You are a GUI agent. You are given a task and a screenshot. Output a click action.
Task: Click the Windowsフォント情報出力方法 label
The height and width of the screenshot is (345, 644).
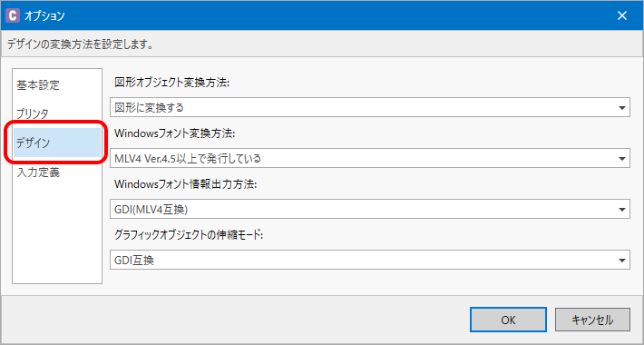185,184
